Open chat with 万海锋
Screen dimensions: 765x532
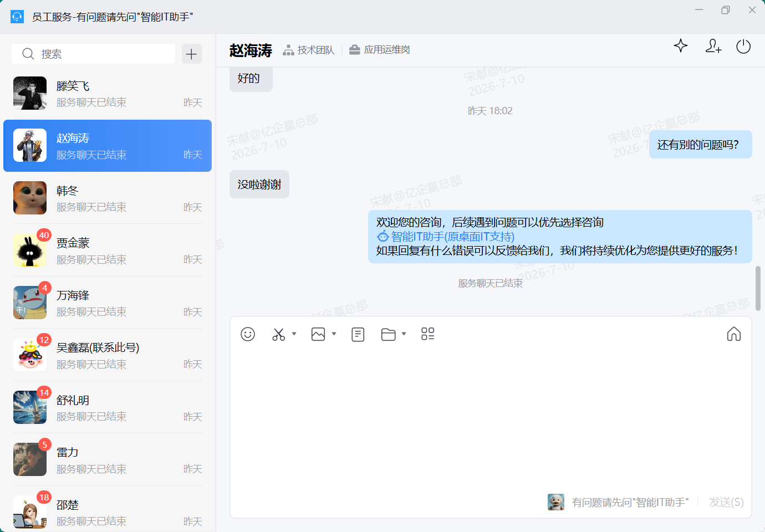tap(108, 303)
